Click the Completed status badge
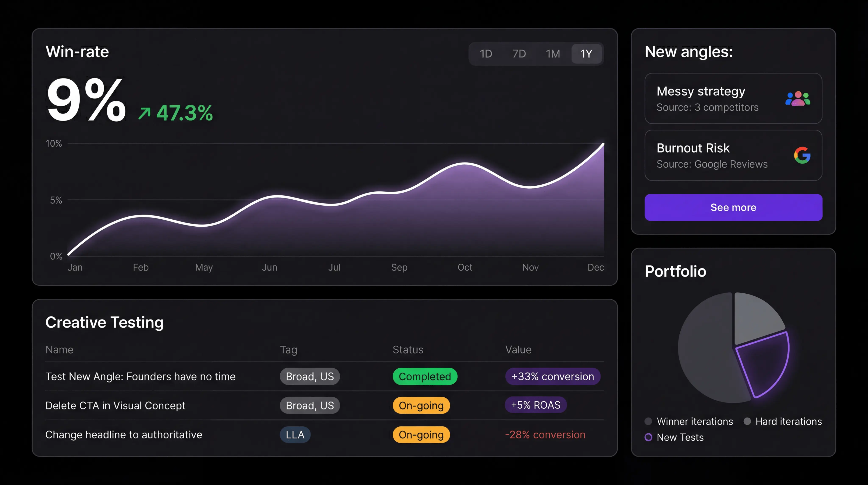The width and height of the screenshot is (868, 485). [424, 376]
